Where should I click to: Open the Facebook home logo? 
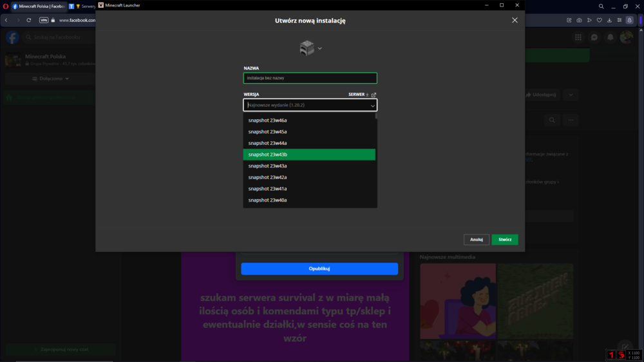12,37
